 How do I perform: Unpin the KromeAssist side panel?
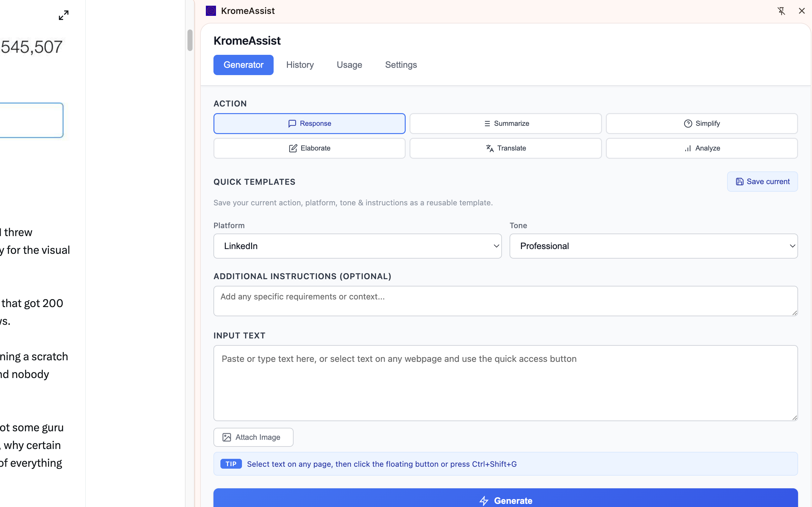click(781, 11)
